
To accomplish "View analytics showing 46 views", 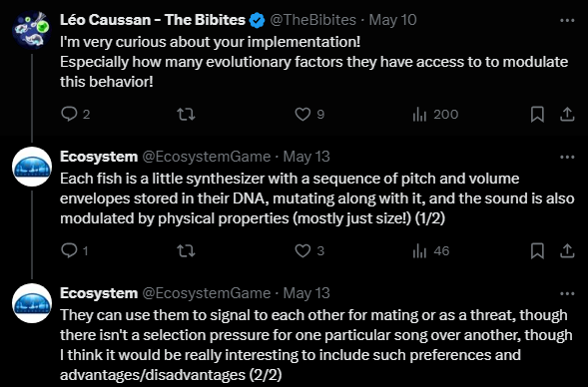I will (x=430, y=251).
